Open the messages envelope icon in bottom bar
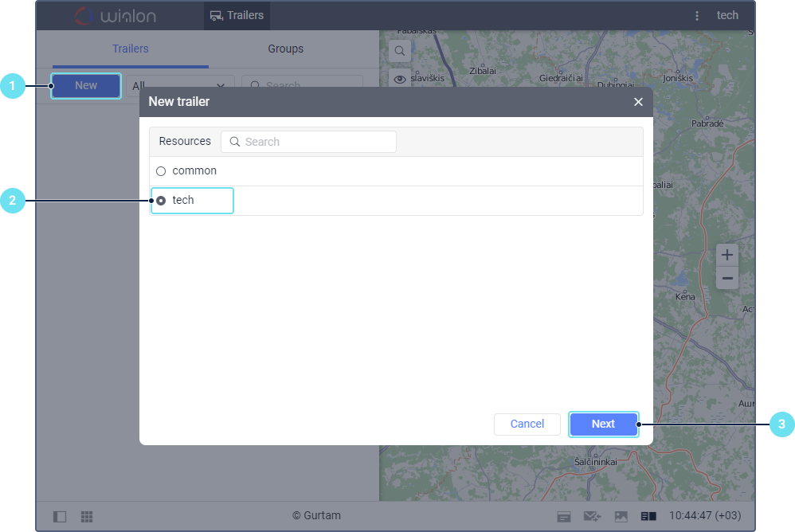The width and height of the screenshot is (795, 532). pos(592,516)
